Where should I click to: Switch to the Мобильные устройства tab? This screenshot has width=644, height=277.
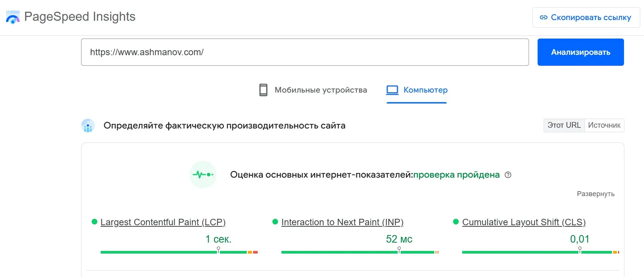tap(313, 90)
